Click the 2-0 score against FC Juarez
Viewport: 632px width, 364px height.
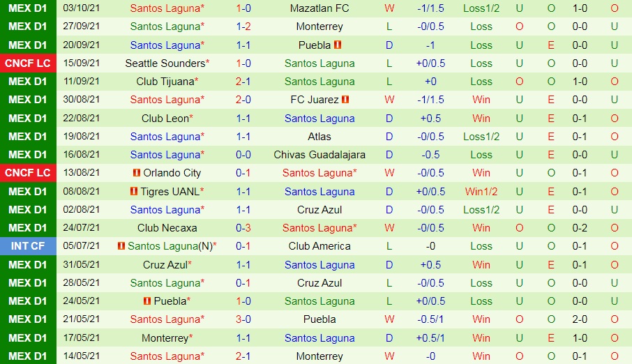click(243, 100)
